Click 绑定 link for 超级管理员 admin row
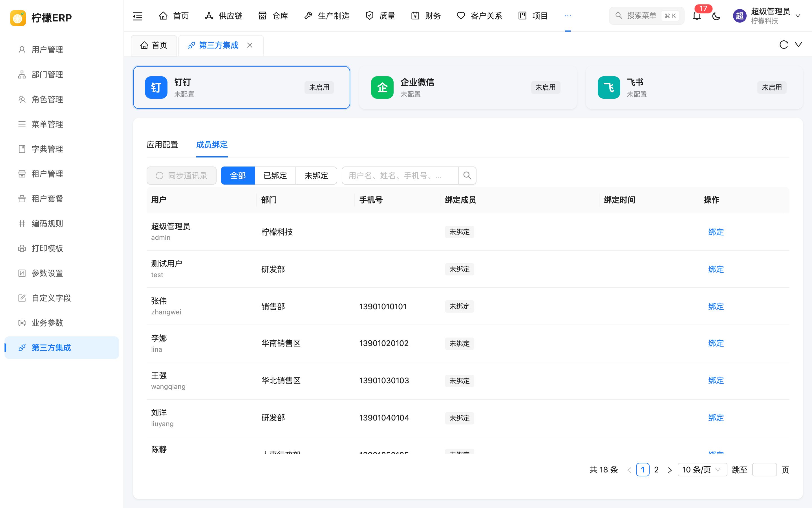 click(716, 232)
